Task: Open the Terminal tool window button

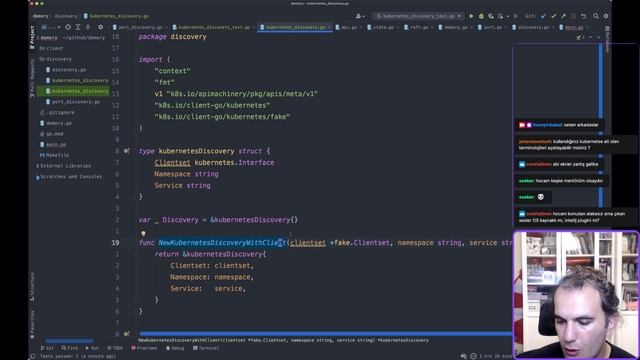Action: (x=206, y=348)
